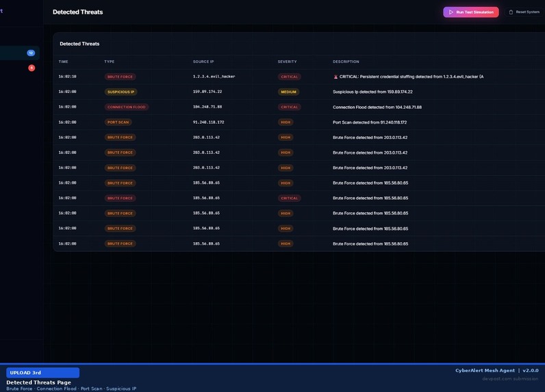This screenshot has height=392, width=545.
Task: Click the CONNECTION FLOOD type tag
Action: (127, 107)
